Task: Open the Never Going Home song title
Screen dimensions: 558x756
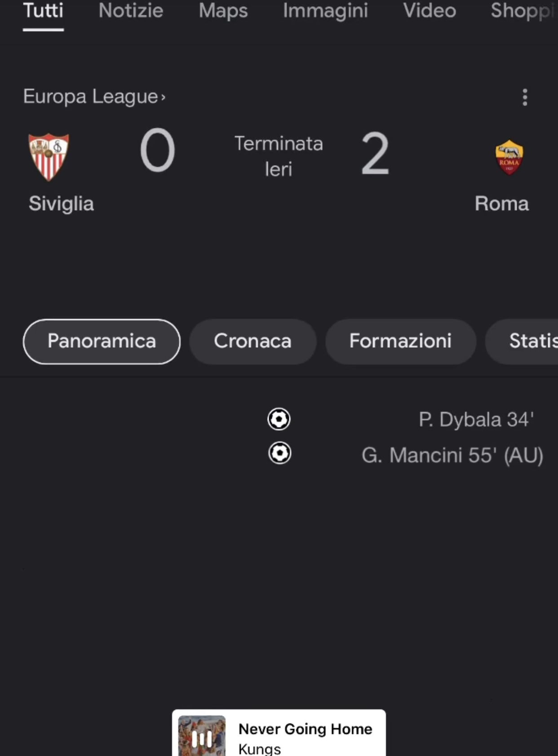Action: 305,729
